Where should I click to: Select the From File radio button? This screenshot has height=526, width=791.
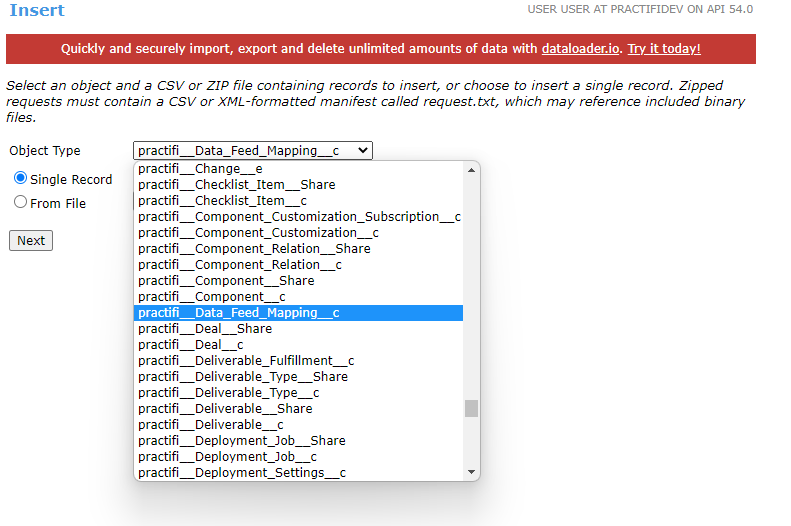[20, 202]
